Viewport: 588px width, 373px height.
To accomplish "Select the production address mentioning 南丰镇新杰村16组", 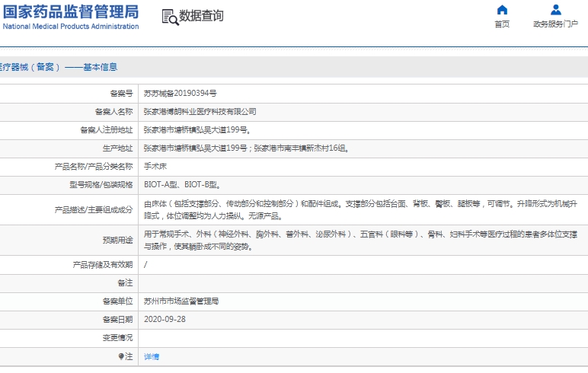I will point(247,148).
